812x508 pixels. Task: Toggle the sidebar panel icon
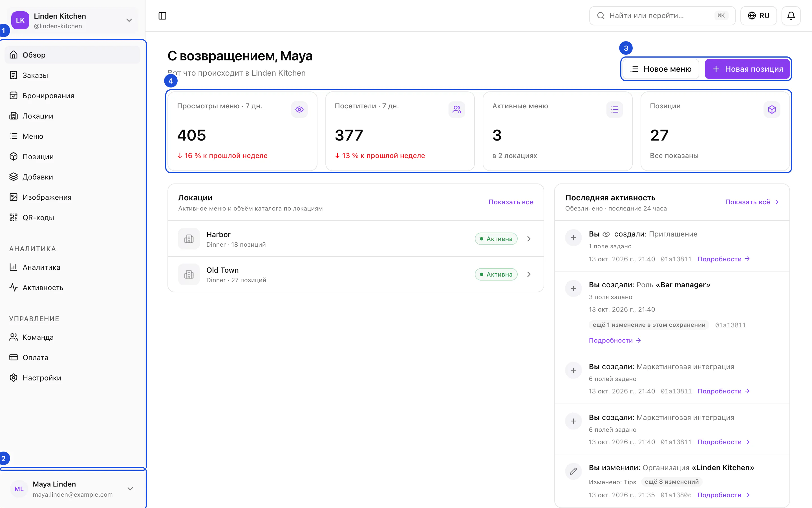click(x=162, y=16)
